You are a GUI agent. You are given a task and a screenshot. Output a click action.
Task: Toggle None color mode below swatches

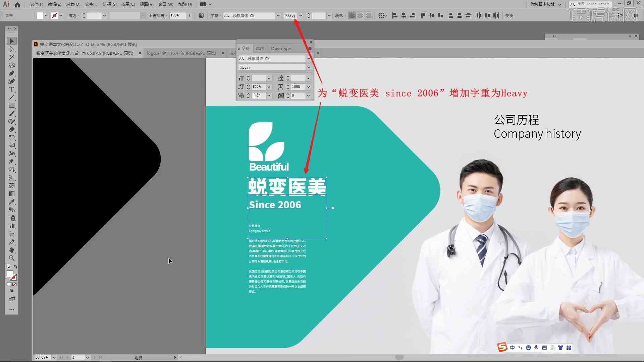pos(14,284)
